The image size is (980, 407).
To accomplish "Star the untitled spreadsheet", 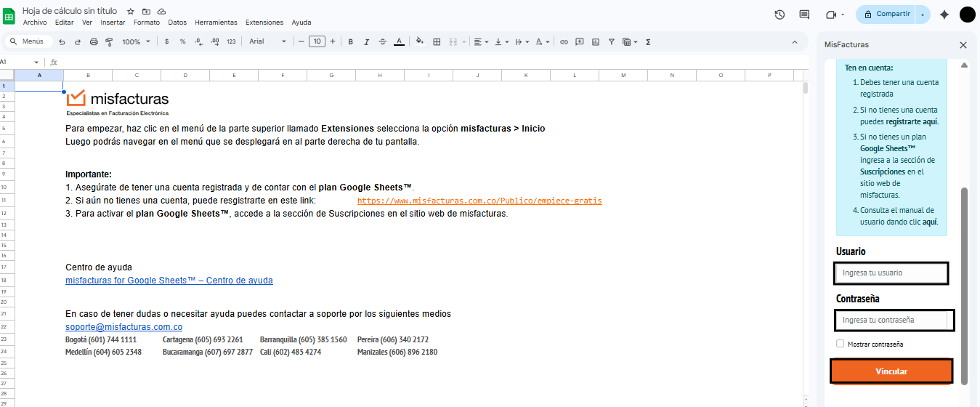I will coord(131,12).
